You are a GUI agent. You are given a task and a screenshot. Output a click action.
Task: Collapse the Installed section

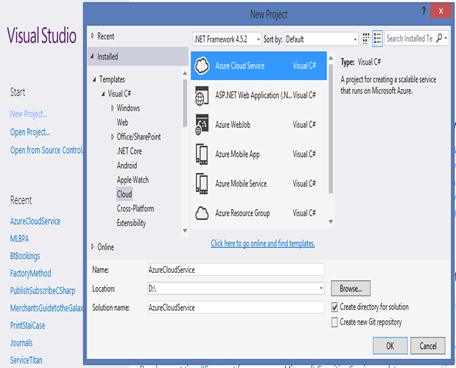point(92,56)
